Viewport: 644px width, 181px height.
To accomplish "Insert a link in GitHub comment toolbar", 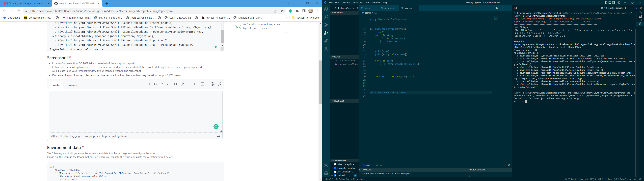I will click(x=182, y=84).
